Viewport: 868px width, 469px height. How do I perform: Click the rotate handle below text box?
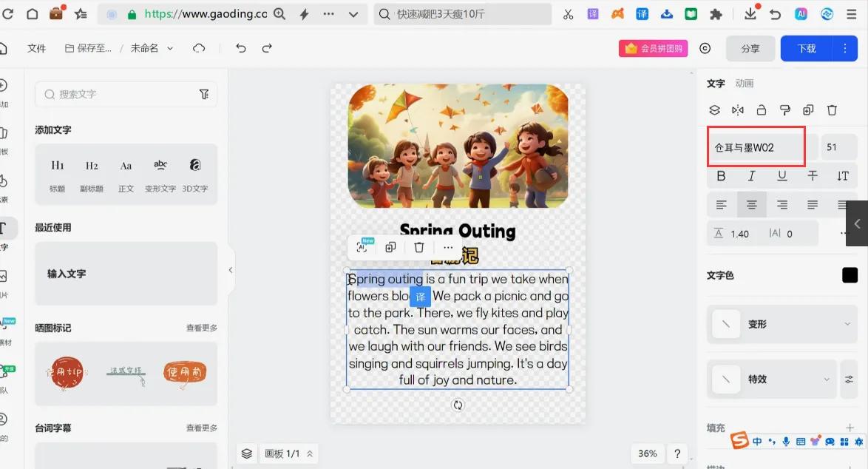click(x=458, y=405)
